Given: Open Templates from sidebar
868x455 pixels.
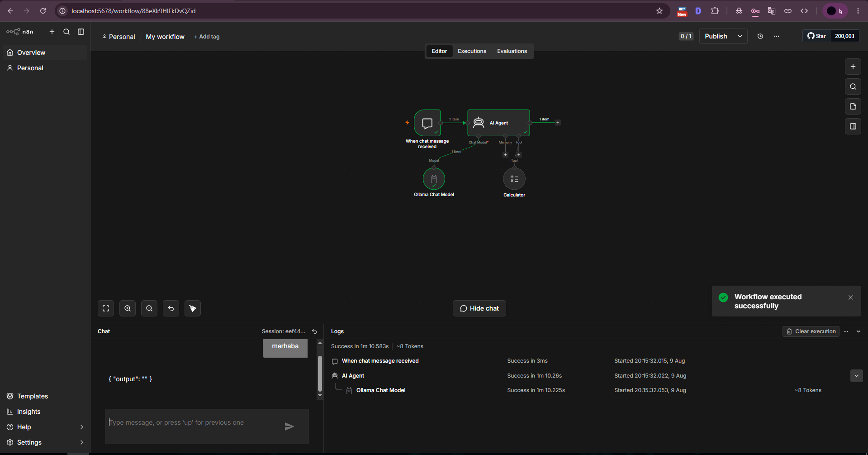Looking at the screenshot, I should pos(45,396).
